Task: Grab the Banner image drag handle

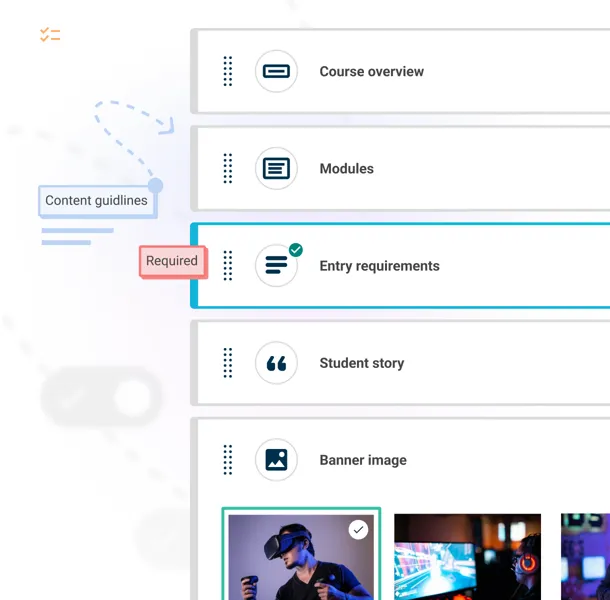Action: tap(228, 460)
